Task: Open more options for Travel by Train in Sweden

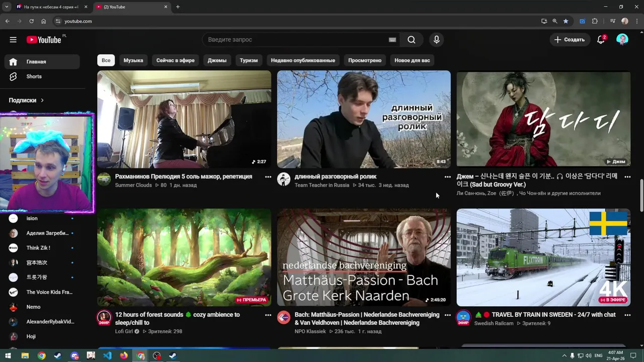Action: coord(627,315)
